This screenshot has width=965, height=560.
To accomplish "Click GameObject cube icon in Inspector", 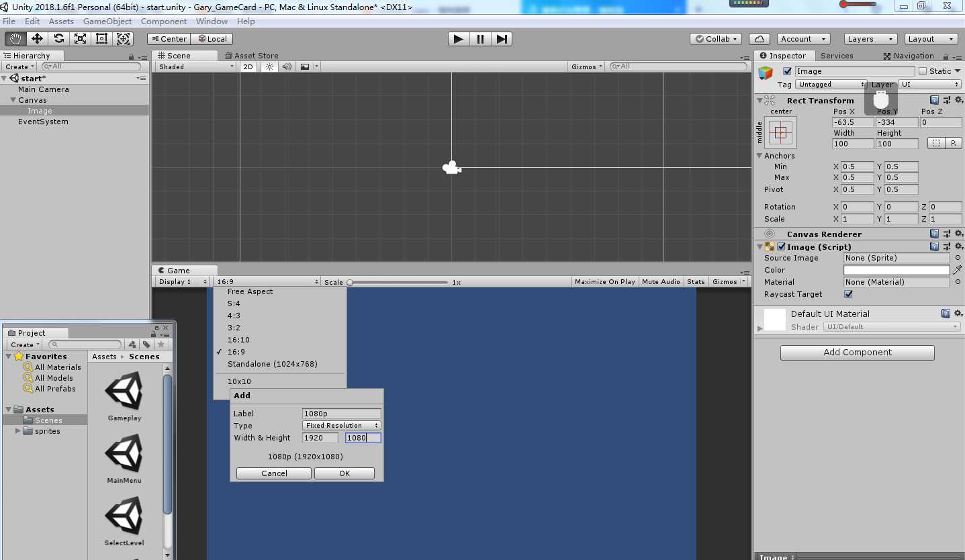I will coord(766,73).
